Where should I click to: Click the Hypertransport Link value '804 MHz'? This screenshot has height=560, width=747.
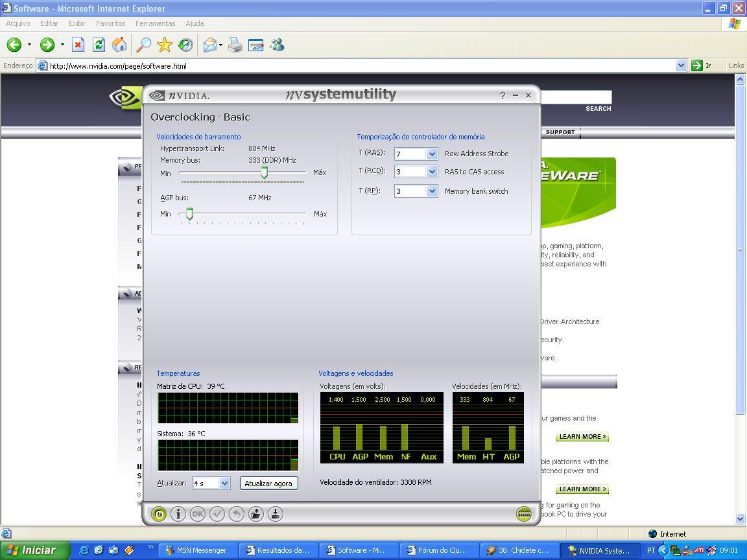pos(262,148)
